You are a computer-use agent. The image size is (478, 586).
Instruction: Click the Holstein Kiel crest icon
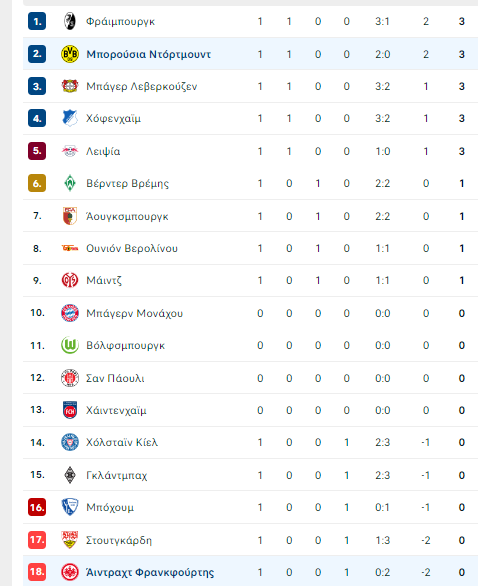click(x=70, y=442)
